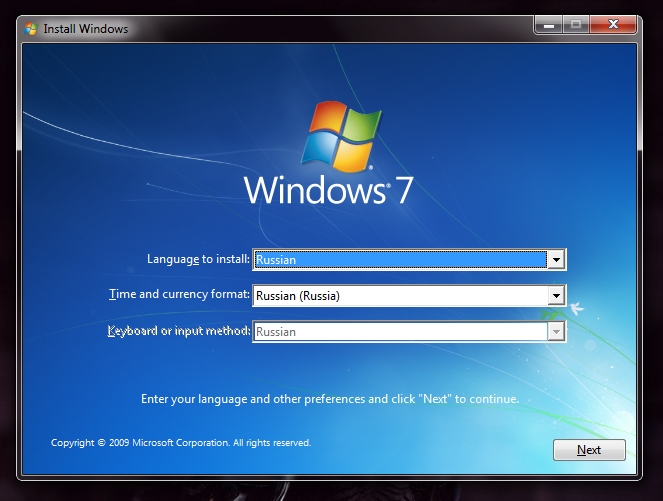This screenshot has height=501, width=663.
Task: Click the "Keyboard or input method:" label
Action: pyautogui.click(x=179, y=331)
